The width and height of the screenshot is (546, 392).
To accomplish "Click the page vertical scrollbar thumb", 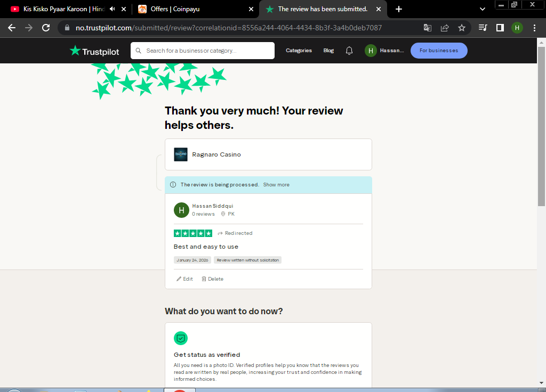I will [x=541, y=127].
